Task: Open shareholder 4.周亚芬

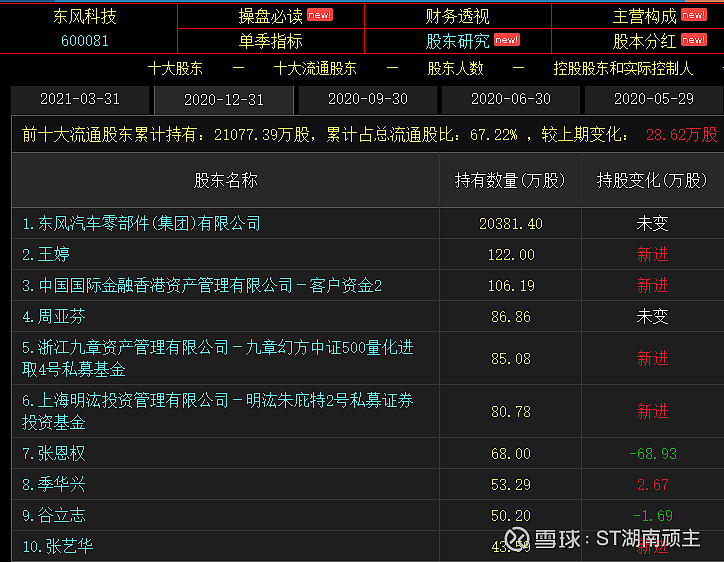Action: pyautogui.click(x=54, y=317)
